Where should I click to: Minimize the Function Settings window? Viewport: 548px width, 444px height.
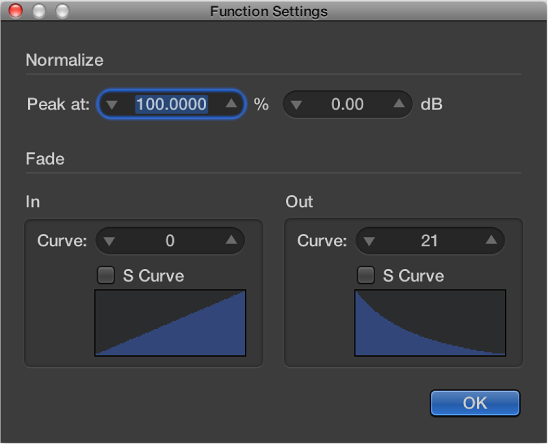39,10
